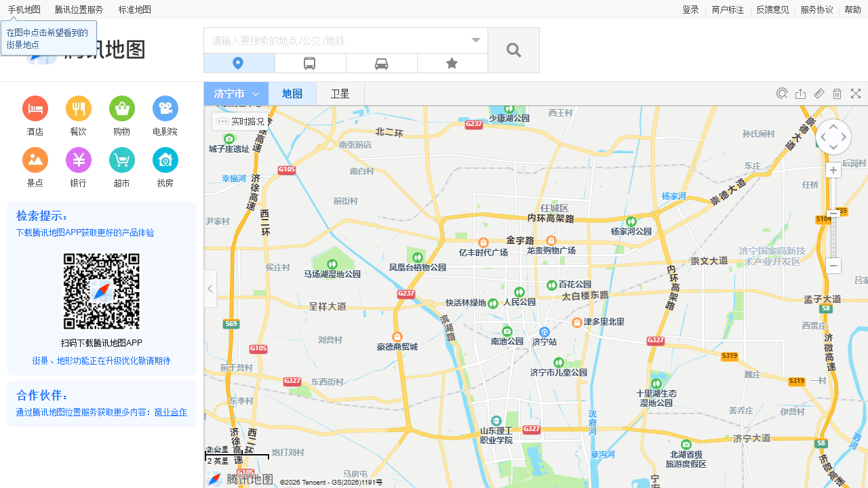Open 腾讯位置服务 menu item
Screen dimensions: 868x488
[x=79, y=9]
